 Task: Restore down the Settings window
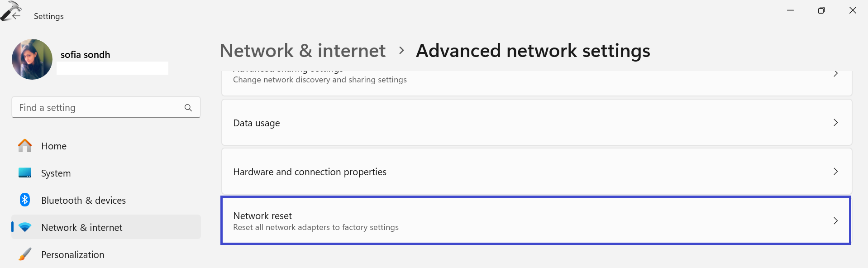(x=821, y=10)
